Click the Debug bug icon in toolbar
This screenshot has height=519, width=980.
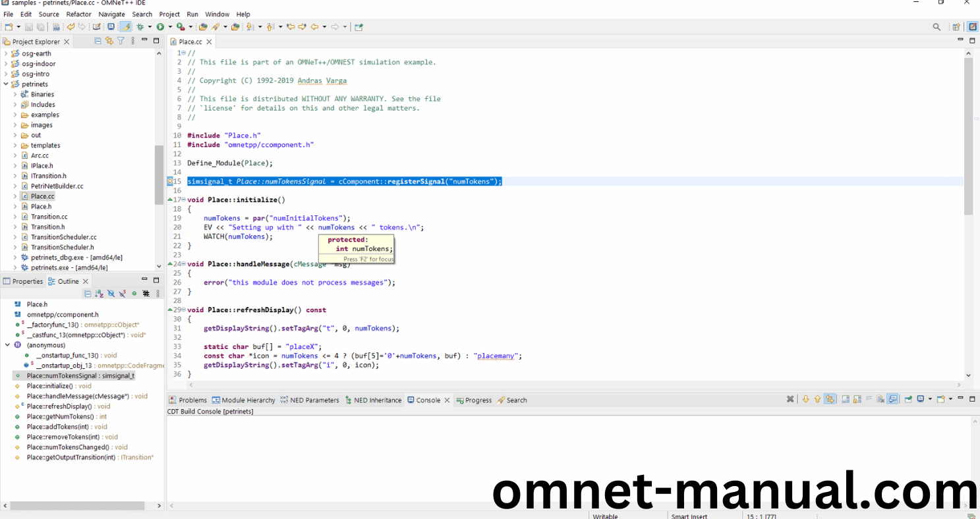pyautogui.click(x=140, y=27)
